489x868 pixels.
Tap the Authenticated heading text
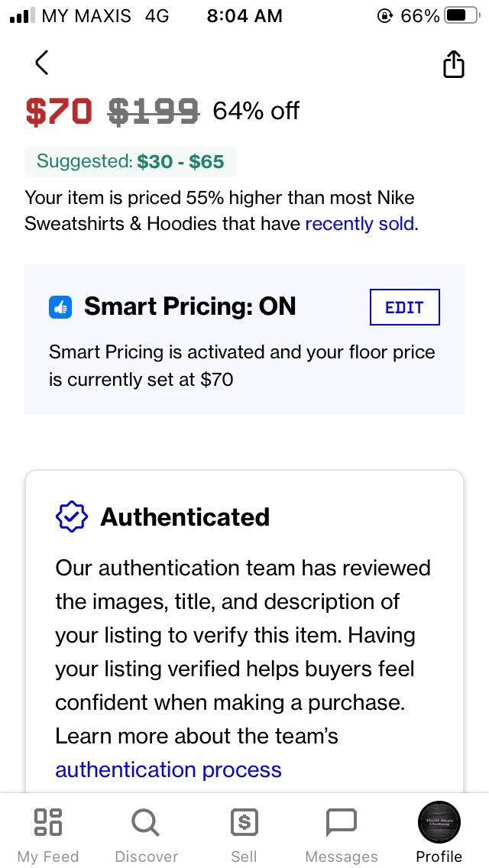[185, 517]
